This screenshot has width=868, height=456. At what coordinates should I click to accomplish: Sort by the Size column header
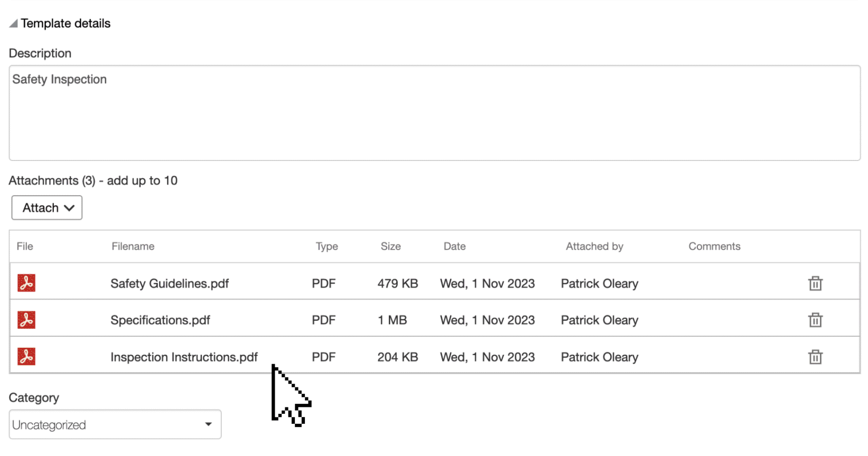click(391, 246)
